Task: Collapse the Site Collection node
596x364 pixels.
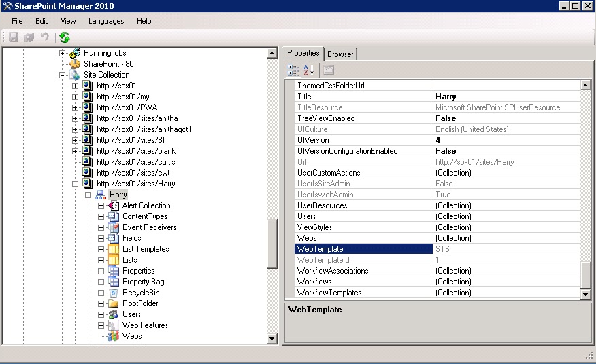Action: (x=63, y=75)
